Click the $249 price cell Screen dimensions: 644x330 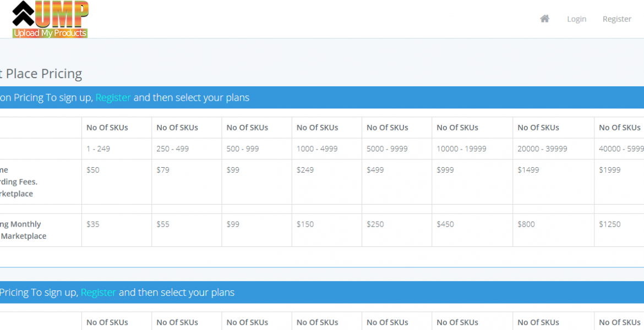pos(305,170)
